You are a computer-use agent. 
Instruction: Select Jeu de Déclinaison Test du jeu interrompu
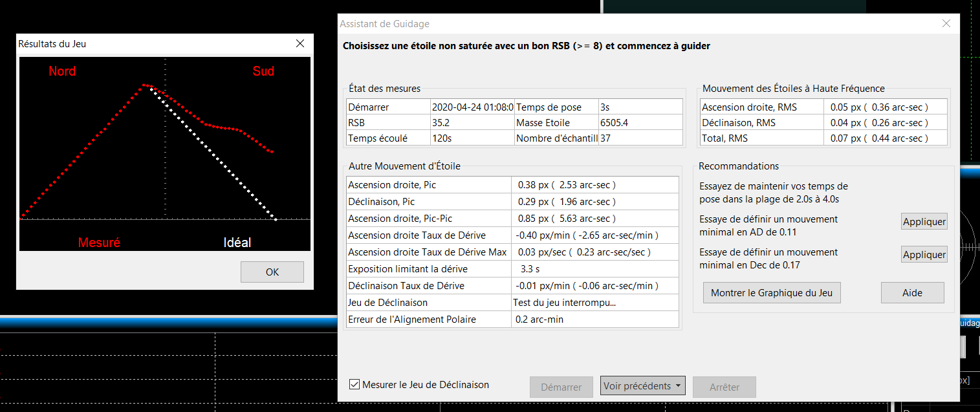594,302
